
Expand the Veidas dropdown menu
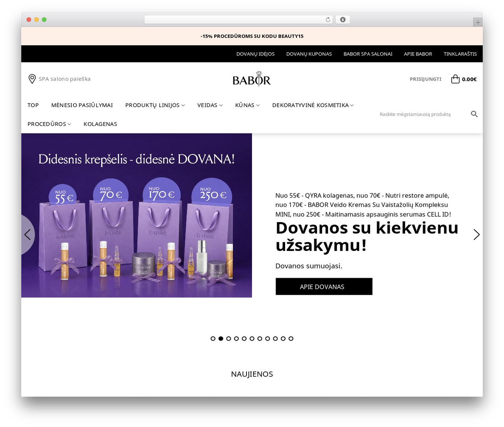point(210,105)
